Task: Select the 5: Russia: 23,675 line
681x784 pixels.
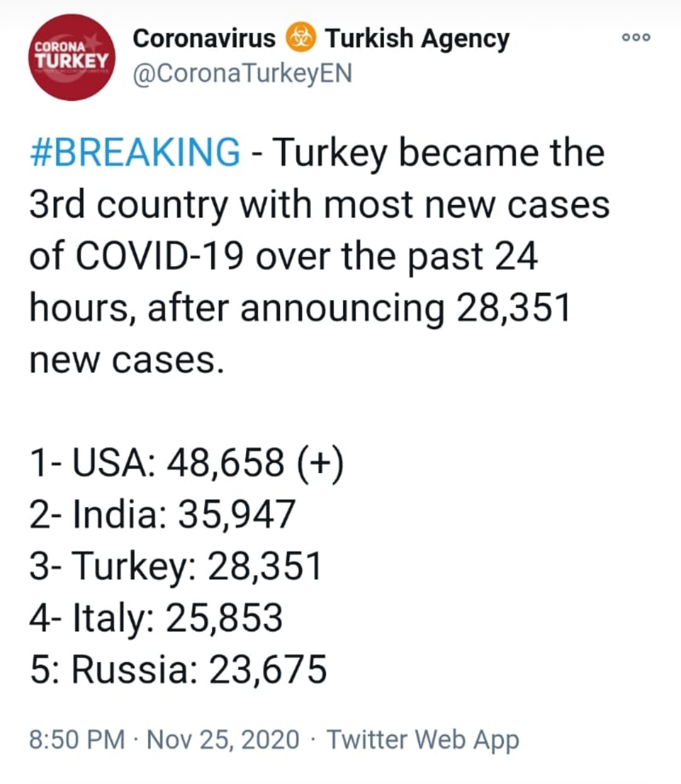Action: [x=178, y=669]
